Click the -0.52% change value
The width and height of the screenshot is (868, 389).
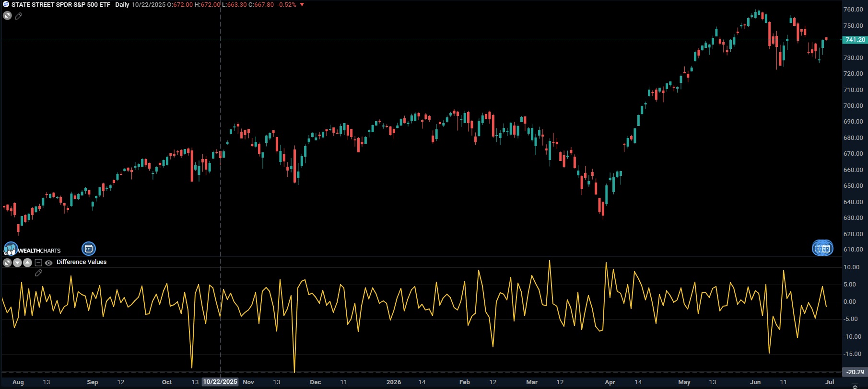tap(287, 4)
